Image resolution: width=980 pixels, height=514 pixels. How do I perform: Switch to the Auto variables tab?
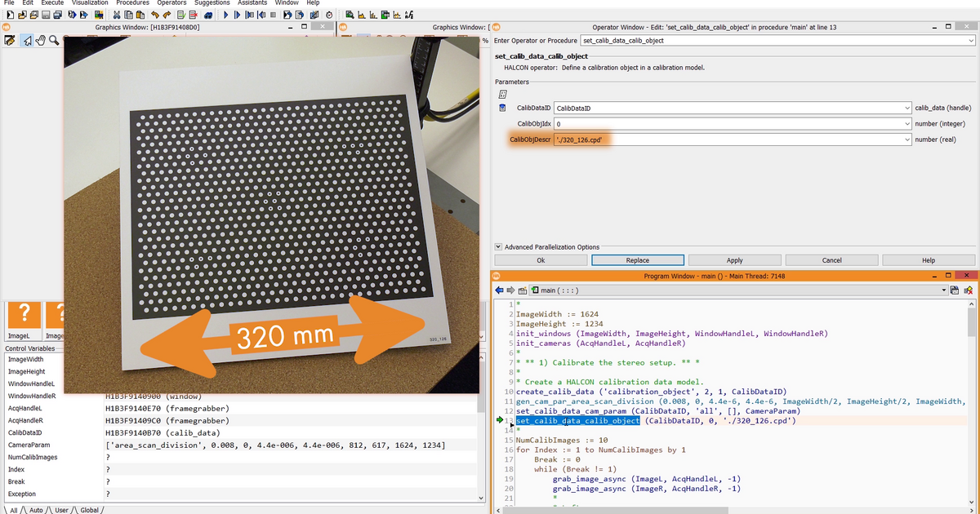(x=36, y=510)
